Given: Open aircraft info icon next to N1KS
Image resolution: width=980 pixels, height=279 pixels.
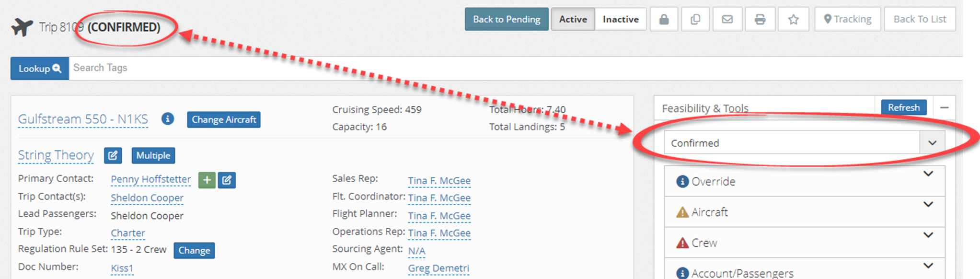Looking at the screenshot, I should (x=167, y=118).
